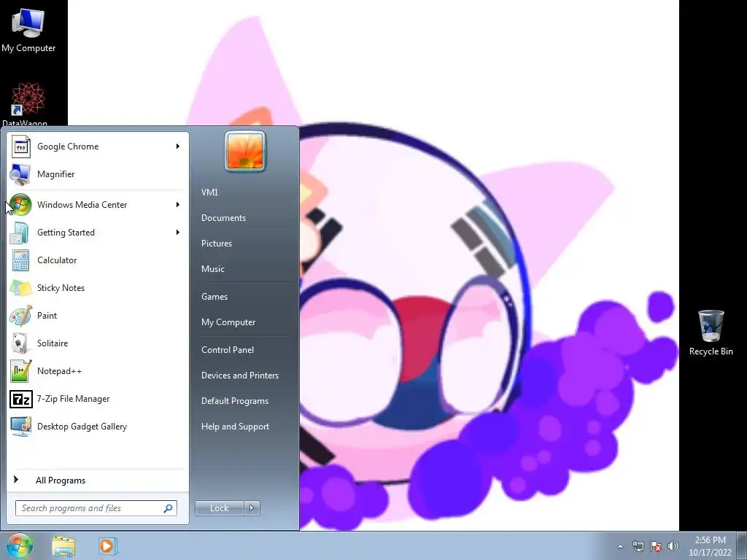
Task: Open VM1 user folder
Action: [x=209, y=192]
